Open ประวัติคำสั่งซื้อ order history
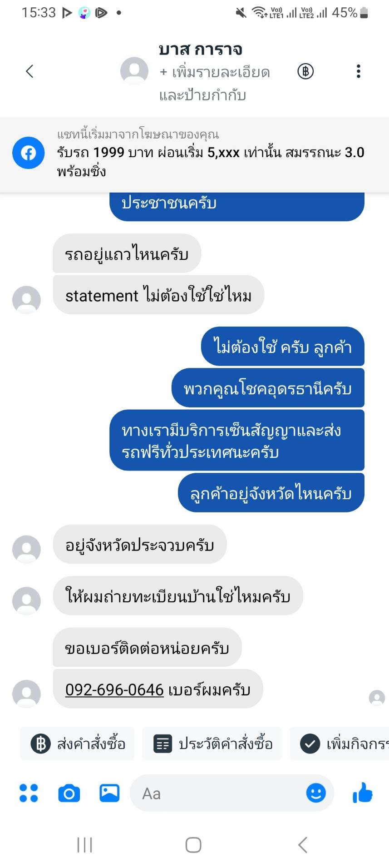This screenshot has height=868, width=389. [212, 744]
